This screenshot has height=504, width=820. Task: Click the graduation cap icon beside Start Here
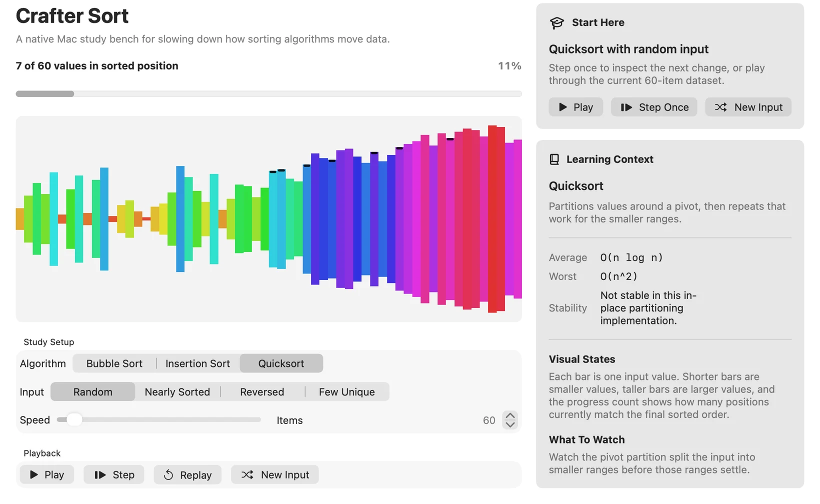coord(556,23)
